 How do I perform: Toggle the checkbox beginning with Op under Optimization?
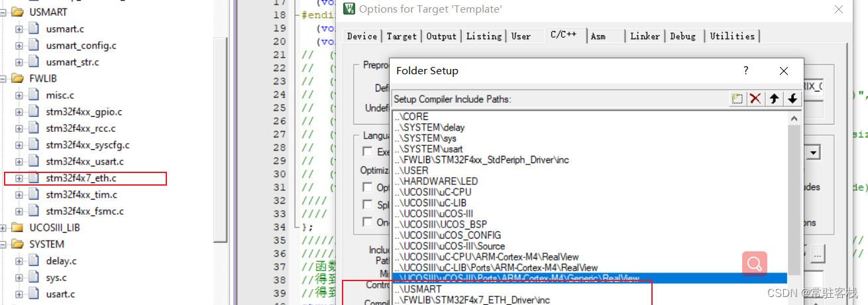click(x=368, y=188)
